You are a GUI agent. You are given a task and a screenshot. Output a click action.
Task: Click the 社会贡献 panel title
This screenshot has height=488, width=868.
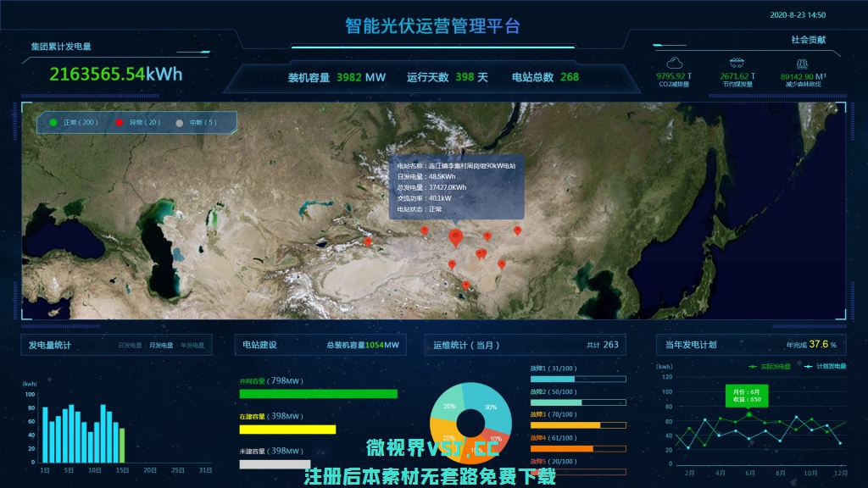pos(809,39)
